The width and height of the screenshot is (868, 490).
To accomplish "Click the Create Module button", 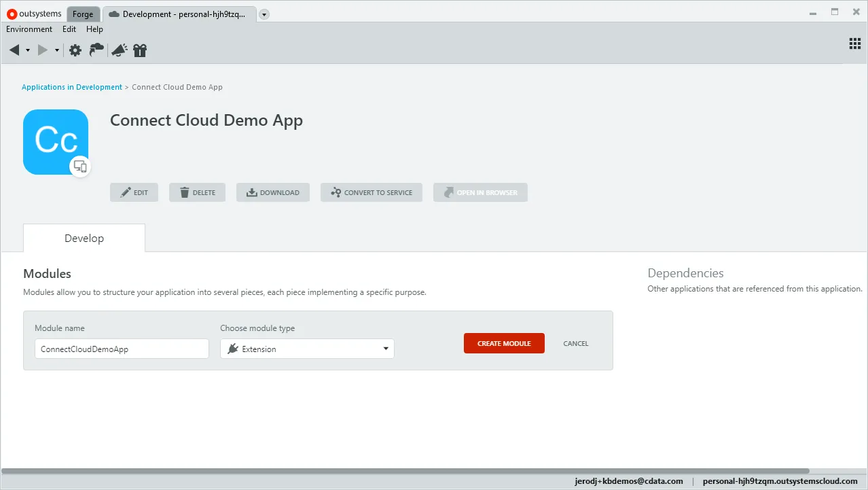I will click(504, 343).
